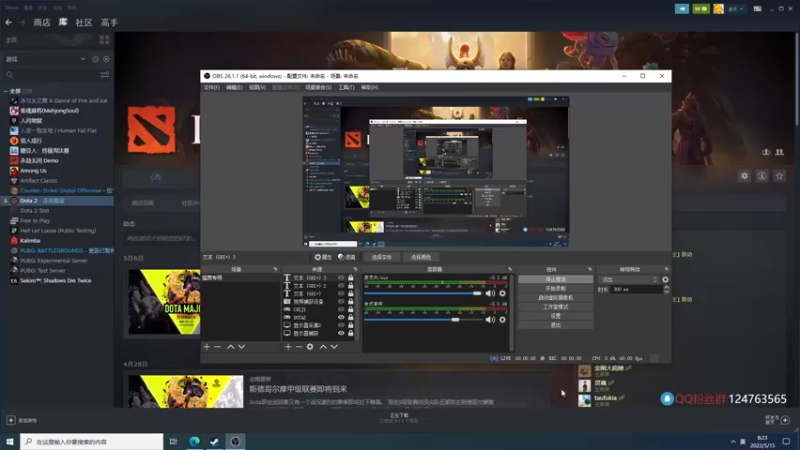Viewport: 800px width, 450px height.
Task: Switch to the Steam 商店 tab
Action: [x=42, y=22]
